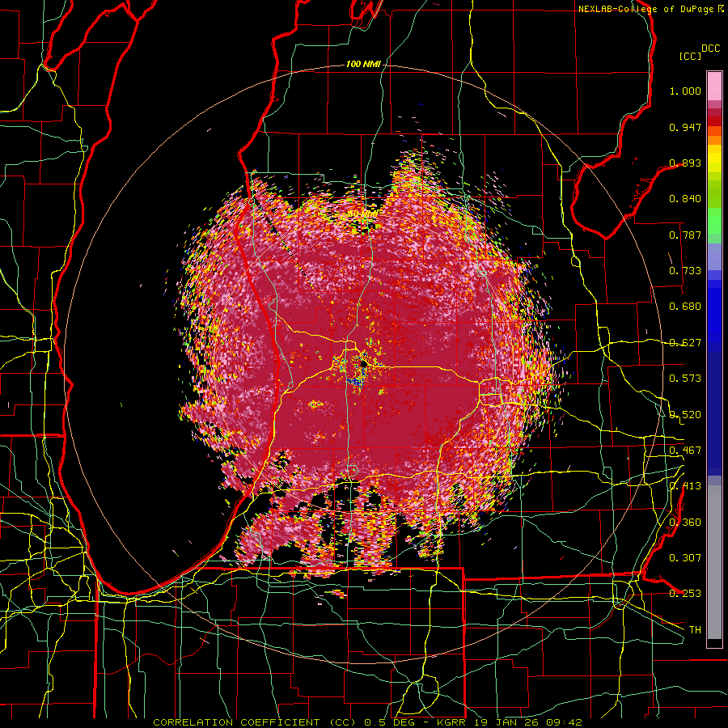Select the 0.520 scale value
The height and width of the screenshot is (728, 728).
685,415
